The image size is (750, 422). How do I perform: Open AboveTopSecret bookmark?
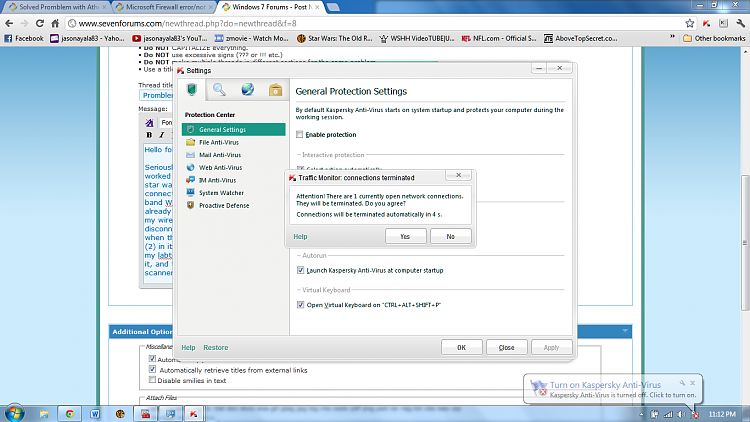coord(581,38)
